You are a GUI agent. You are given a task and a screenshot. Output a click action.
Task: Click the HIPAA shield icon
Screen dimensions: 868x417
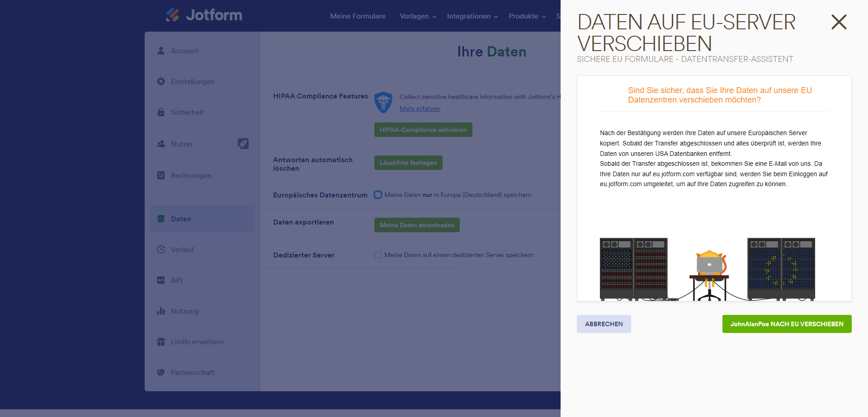383,103
